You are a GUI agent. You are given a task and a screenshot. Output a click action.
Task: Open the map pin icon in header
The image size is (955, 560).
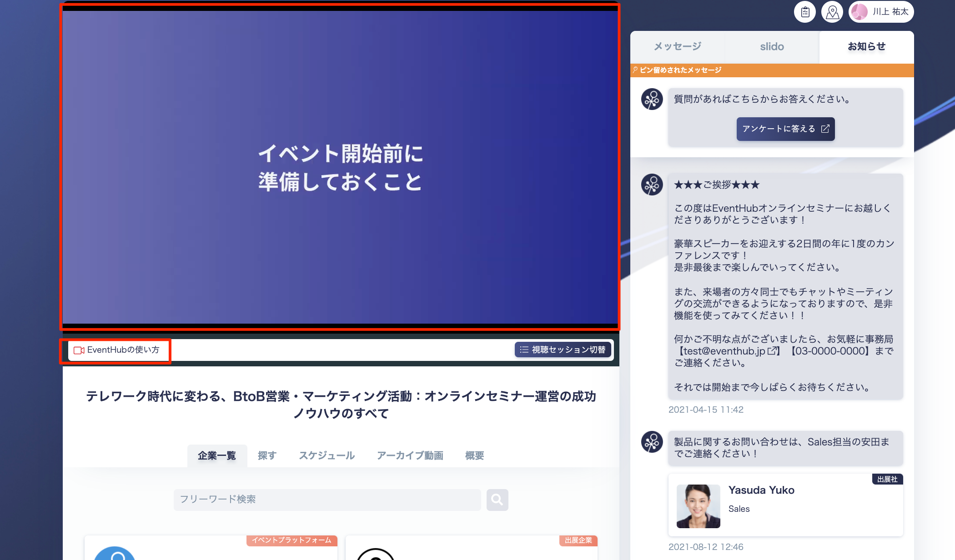tap(832, 12)
